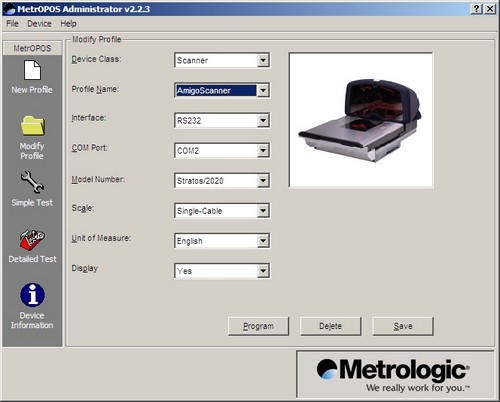Open Simple Test wrench icon
This screenshot has width=500, height=402.
click(x=32, y=182)
